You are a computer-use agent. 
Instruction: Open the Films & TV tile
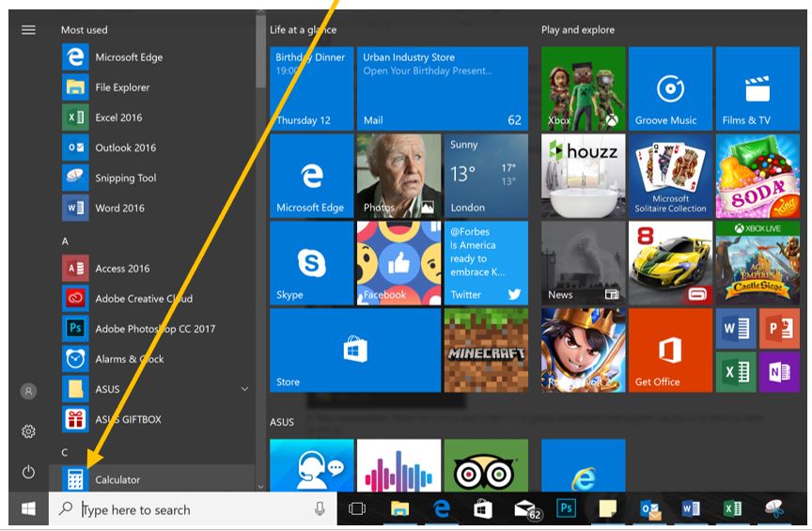[x=757, y=88]
